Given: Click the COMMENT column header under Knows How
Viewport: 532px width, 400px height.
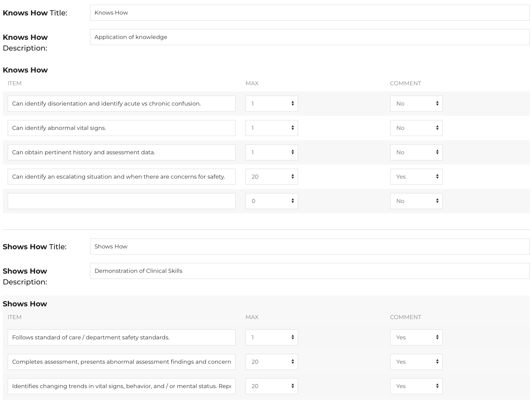Looking at the screenshot, I should coord(405,83).
